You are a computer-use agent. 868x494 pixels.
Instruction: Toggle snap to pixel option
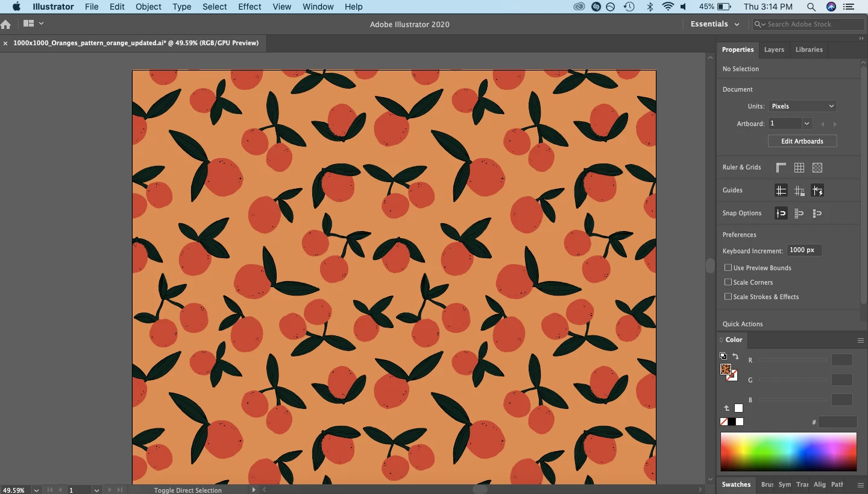pyautogui.click(x=817, y=214)
